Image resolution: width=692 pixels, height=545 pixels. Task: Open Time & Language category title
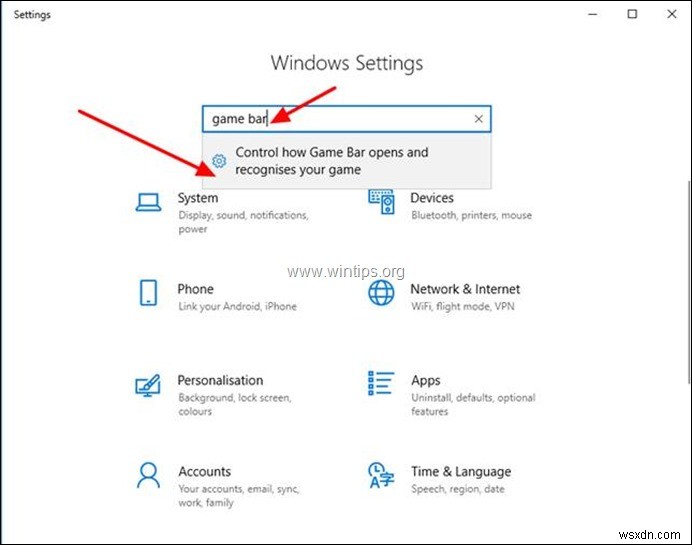pyautogui.click(x=461, y=471)
